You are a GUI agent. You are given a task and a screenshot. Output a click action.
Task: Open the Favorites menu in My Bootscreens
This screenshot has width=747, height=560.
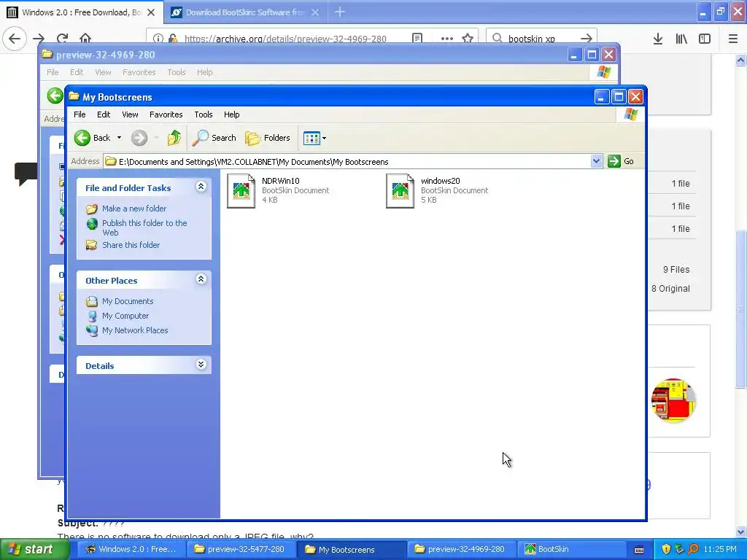coord(166,114)
